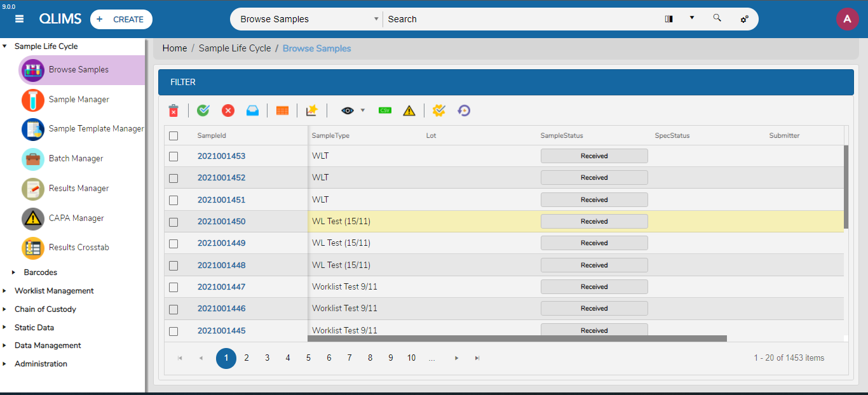Go to page 5 in pagination
Image resolution: width=868 pixels, height=395 pixels.
308,358
